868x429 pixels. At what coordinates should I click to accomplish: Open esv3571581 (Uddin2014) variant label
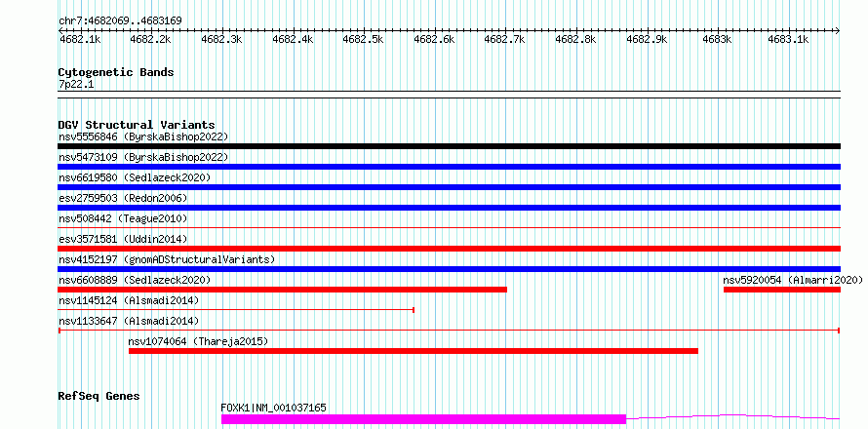point(123,239)
